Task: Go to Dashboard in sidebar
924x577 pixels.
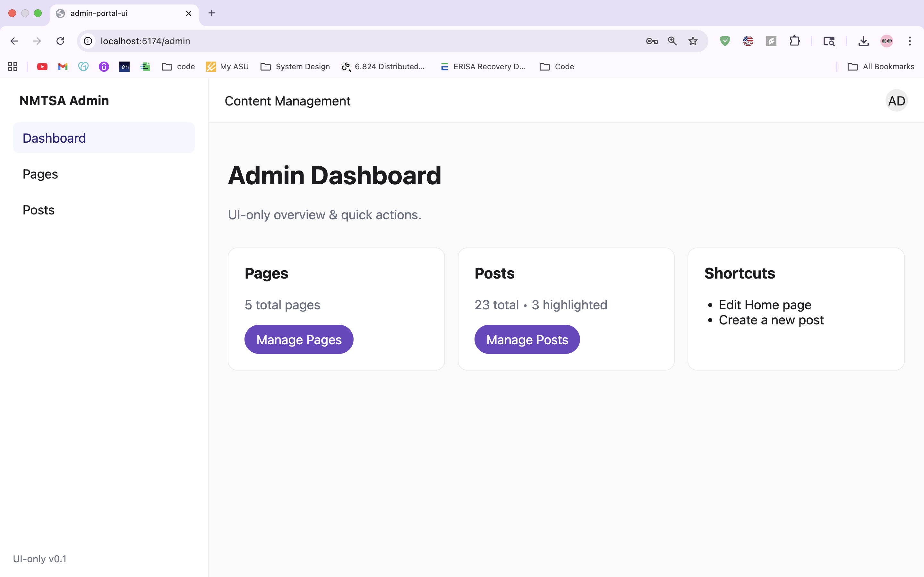Action: pyautogui.click(x=54, y=138)
